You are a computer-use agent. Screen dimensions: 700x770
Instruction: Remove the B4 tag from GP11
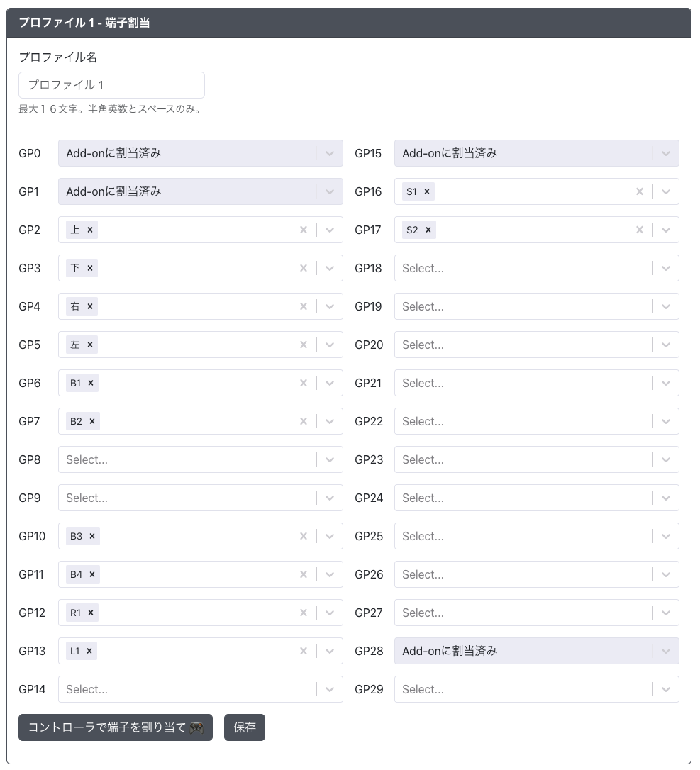[92, 574]
